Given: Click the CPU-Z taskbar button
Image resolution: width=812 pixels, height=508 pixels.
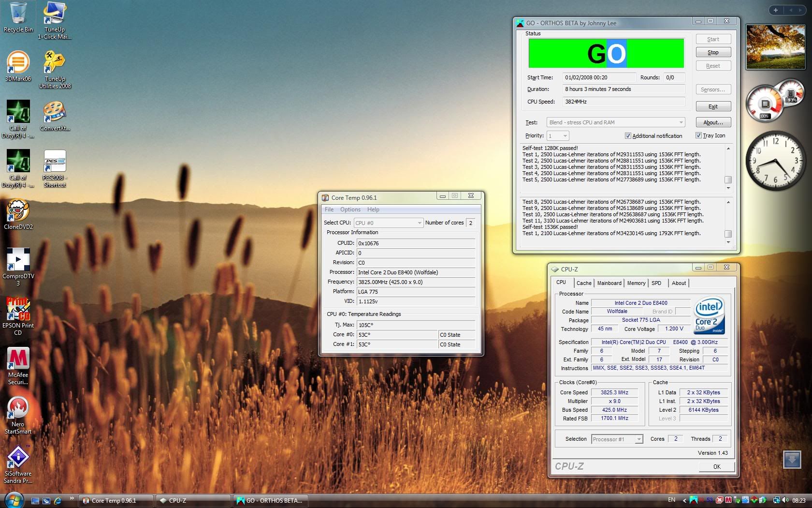Looking at the screenshot, I should (x=193, y=501).
